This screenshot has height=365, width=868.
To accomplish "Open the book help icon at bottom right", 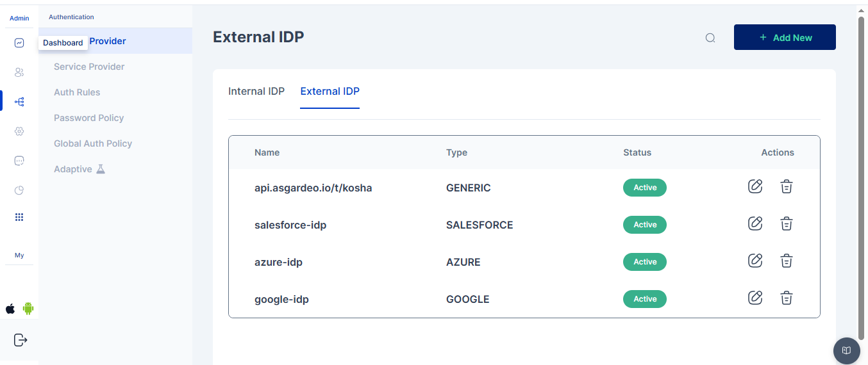I will click(847, 350).
